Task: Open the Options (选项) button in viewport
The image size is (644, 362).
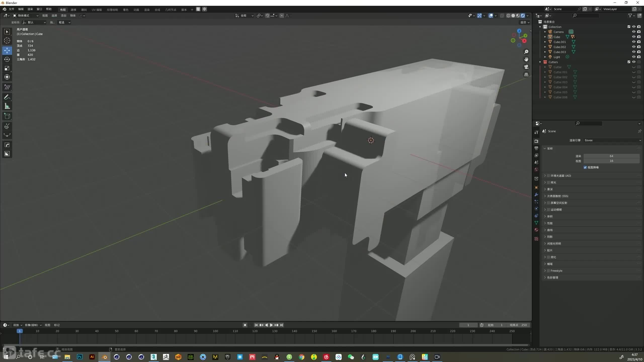Action: click(525, 22)
